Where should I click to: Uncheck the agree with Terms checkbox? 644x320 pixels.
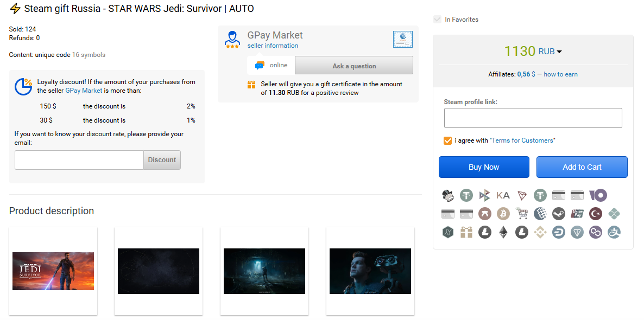click(x=447, y=140)
